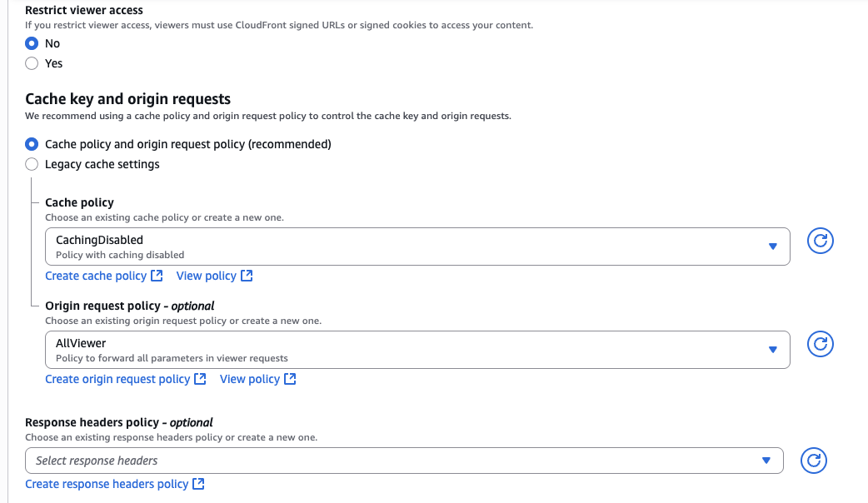The width and height of the screenshot is (868, 503).
Task: Open the CachingDisabled cache policy dropdown
Action: pyautogui.click(x=417, y=247)
